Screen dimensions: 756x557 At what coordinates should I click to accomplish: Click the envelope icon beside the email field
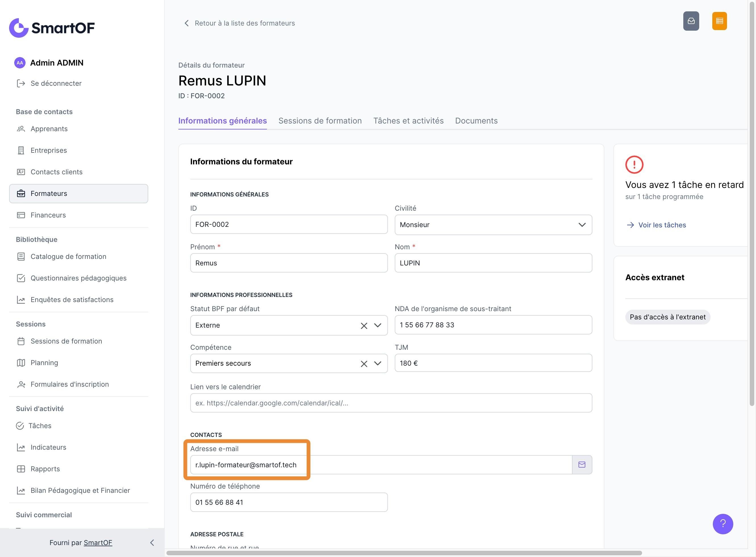click(582, 465)
